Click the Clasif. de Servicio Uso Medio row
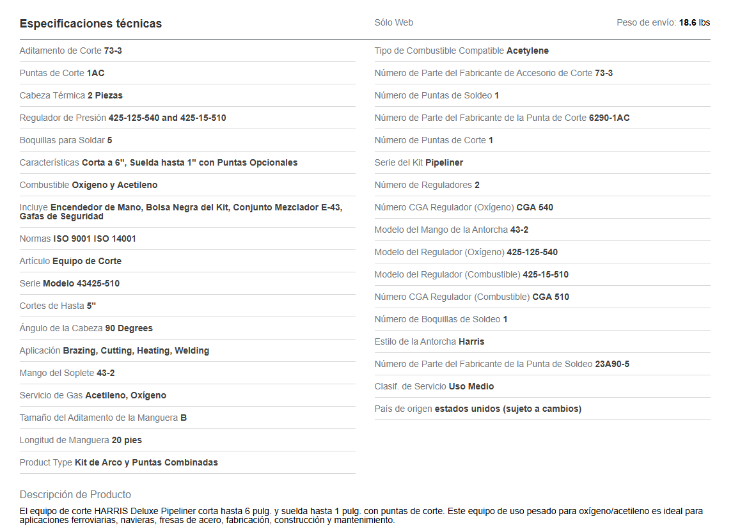This screenshot has width=756, height=532. (x=434, y=386)
